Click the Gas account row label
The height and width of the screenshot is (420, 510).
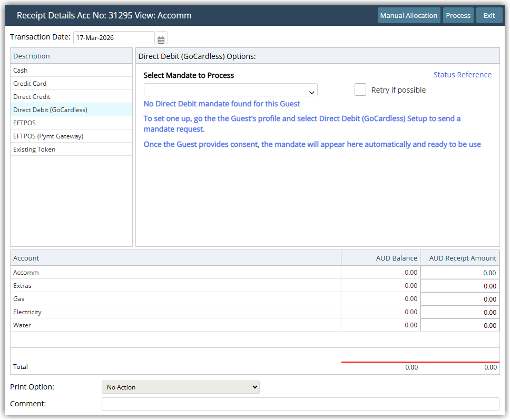(19, 298)
